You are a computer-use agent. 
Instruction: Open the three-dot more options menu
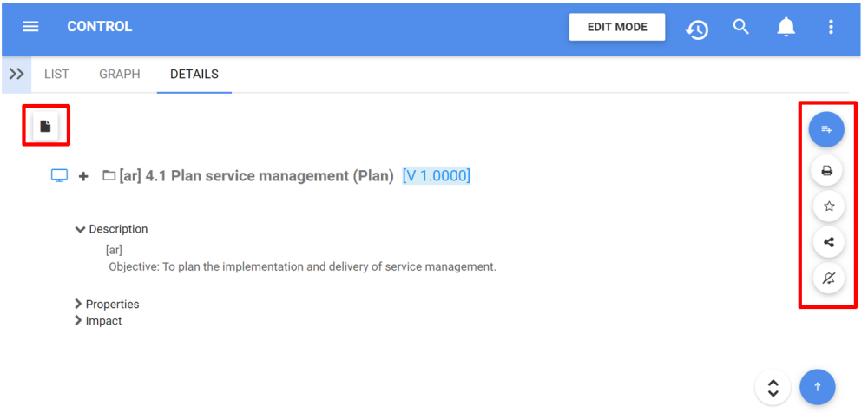tap(831, 28)
